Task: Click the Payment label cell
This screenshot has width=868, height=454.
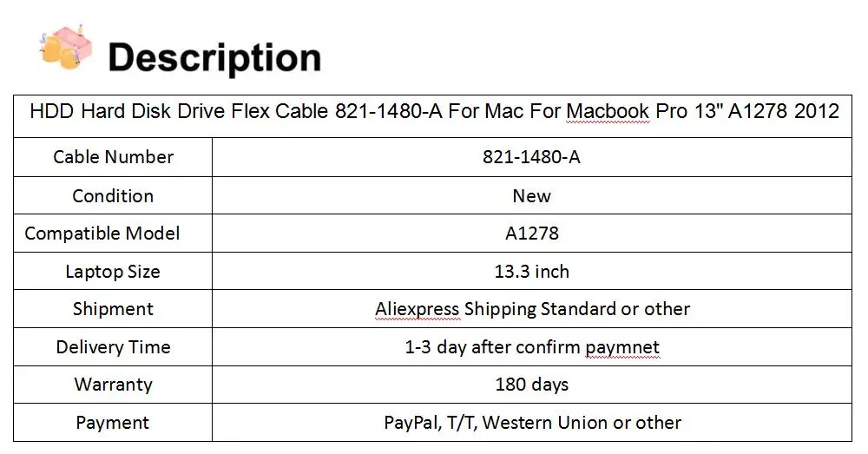Action: point(113,423)
